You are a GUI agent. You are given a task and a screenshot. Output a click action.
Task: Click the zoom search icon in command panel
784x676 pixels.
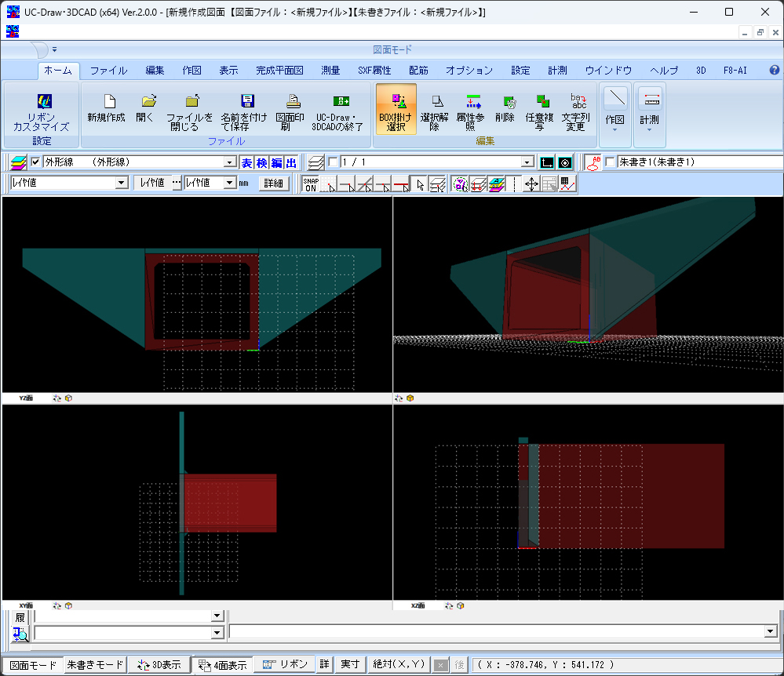click(x=20, y=634)
